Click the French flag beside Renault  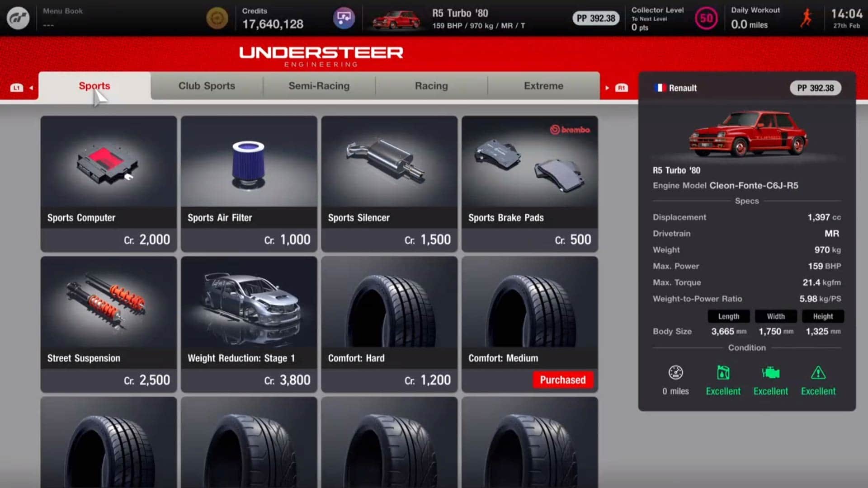pos(660,88)
